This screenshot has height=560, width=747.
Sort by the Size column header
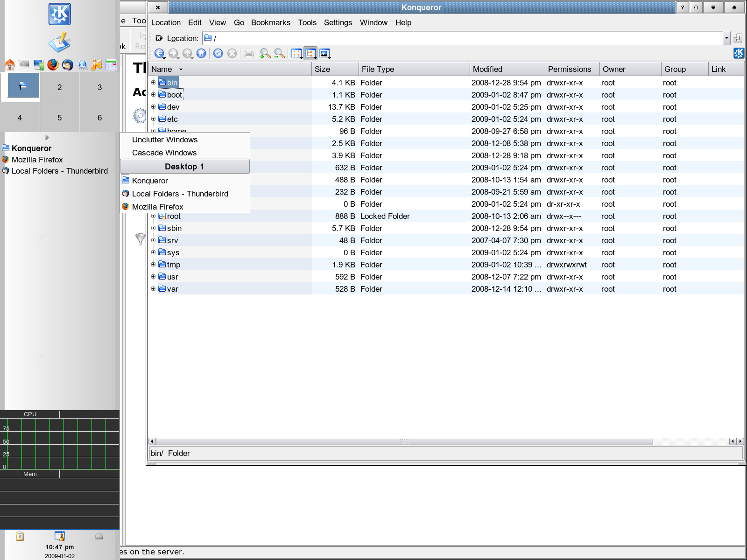(335, 69)
